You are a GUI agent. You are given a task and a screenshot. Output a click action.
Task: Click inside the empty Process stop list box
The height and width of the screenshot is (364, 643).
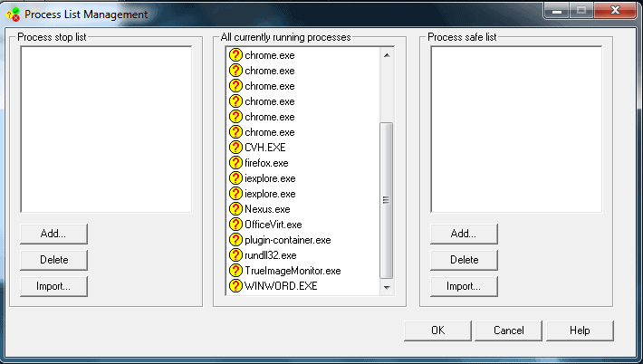pyautogui.click(x=106, y=129)
